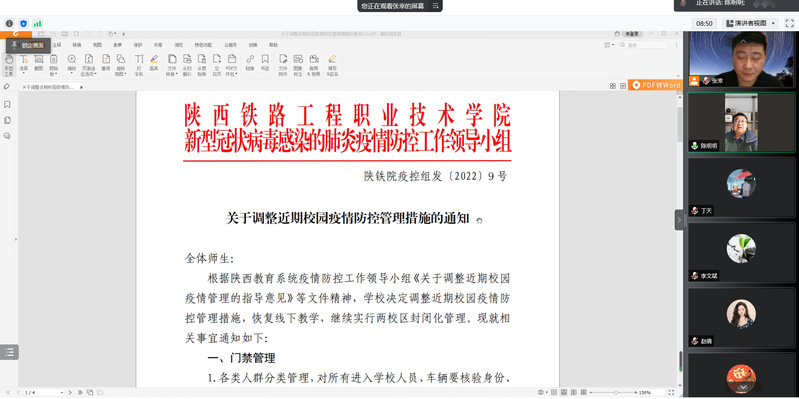Toggle thumbnail grid view near PDF转Word

(x=612, y=86)
